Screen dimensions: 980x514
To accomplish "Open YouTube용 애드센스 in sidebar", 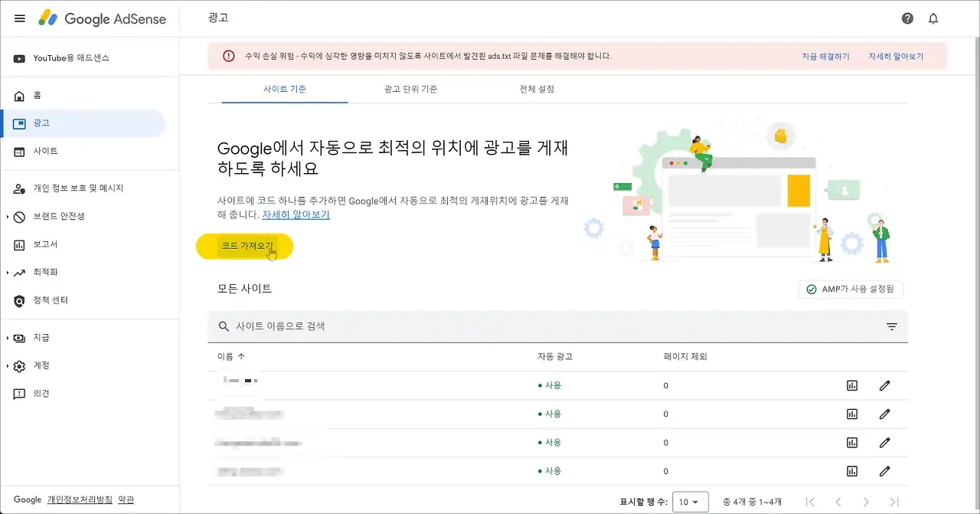I will tap(83, 58).
